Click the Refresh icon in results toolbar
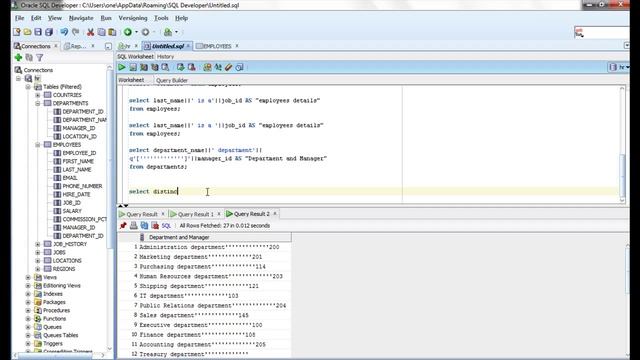Screen dimensions: 640x360 [x=144, y=225]
